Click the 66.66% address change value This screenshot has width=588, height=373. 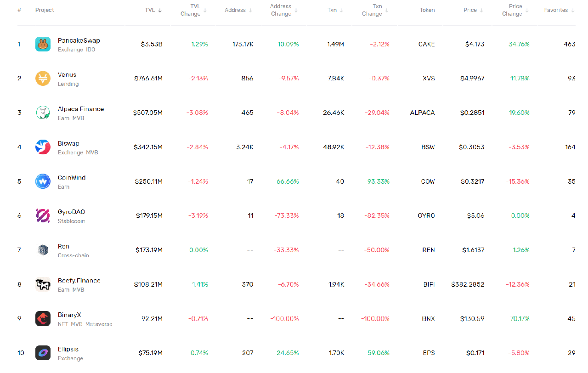288,181
